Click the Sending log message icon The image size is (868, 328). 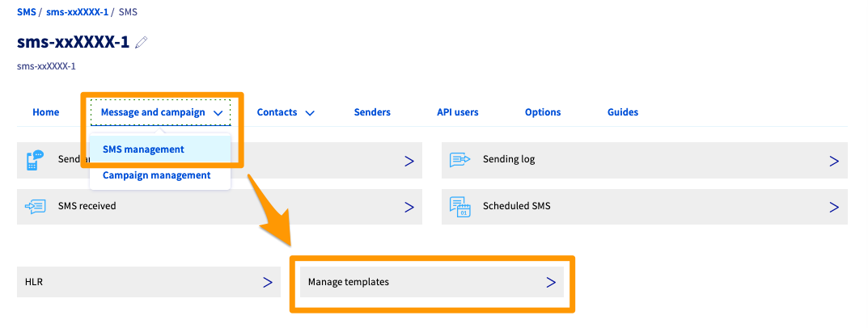click(460, 160)
